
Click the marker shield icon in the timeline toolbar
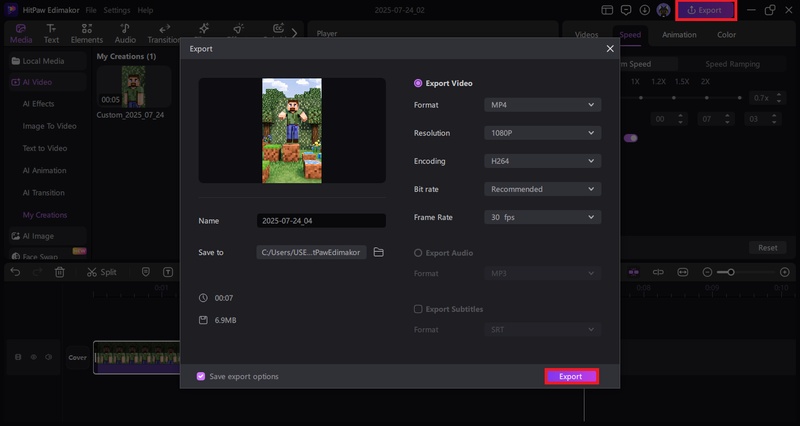[146, 272]
